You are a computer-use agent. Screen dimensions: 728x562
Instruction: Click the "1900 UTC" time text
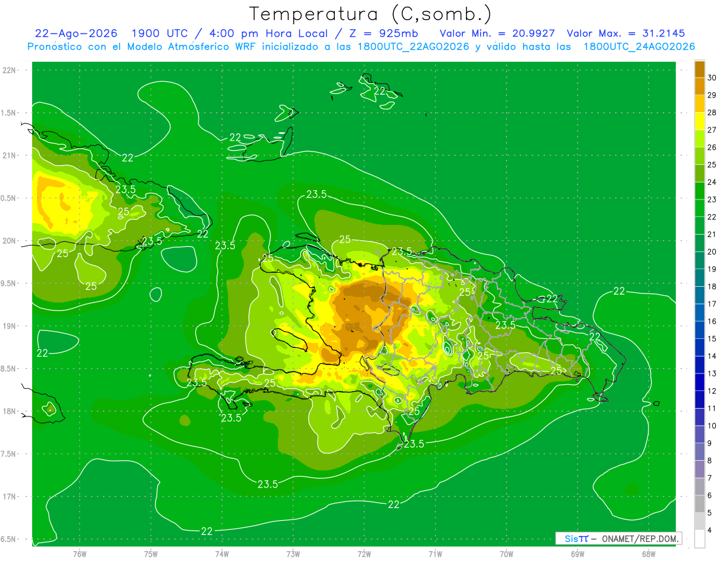click(x=159, y=33)
